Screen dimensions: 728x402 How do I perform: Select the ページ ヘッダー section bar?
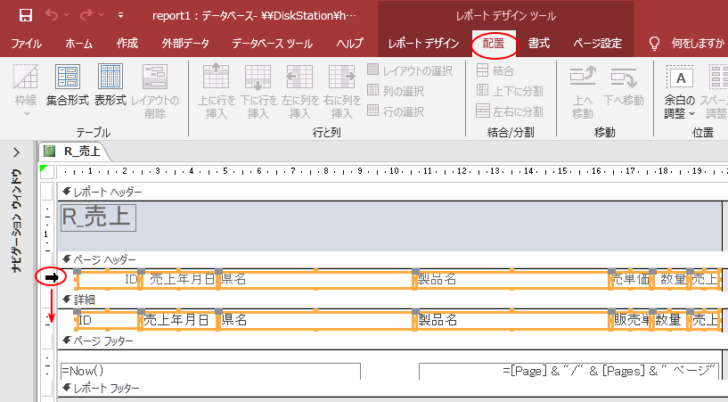[x=390, y=259]
